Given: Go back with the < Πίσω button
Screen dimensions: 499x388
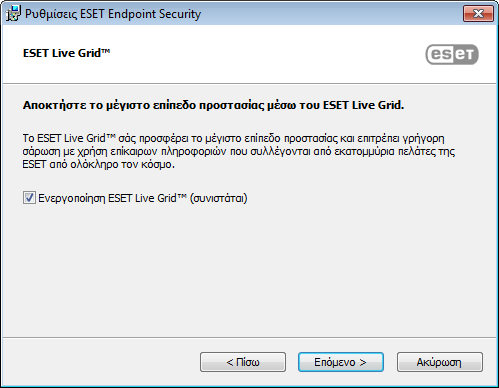Looking at the screenshot, I should (243, 362).
